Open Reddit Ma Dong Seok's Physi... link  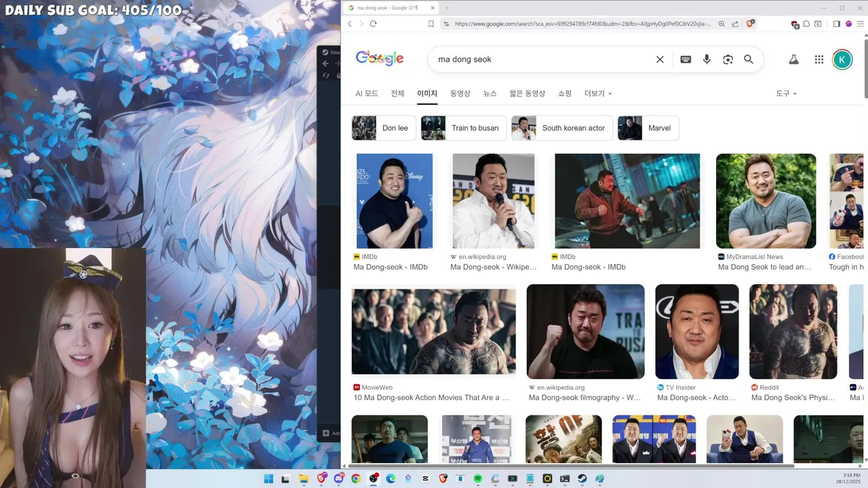click(792, 398)
